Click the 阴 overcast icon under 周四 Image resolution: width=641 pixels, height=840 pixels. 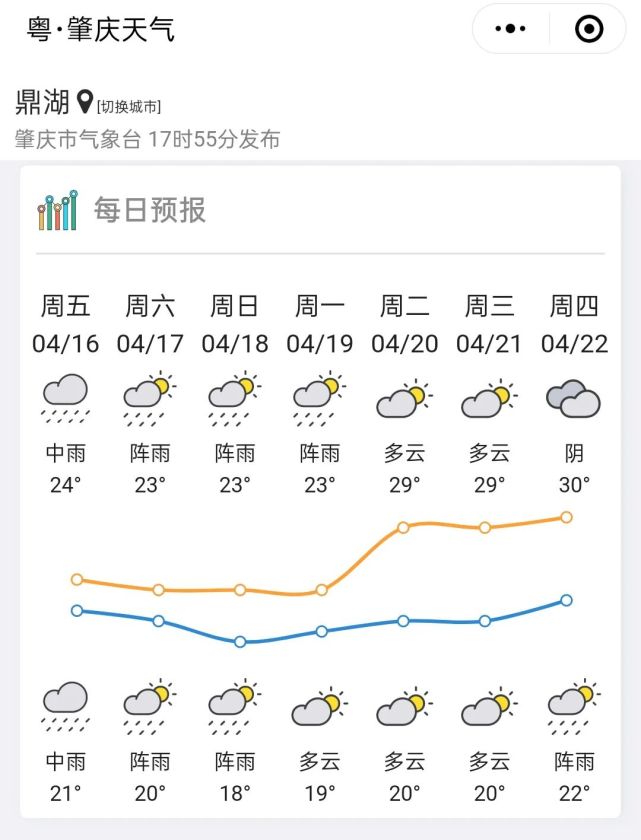click(572, 398)
